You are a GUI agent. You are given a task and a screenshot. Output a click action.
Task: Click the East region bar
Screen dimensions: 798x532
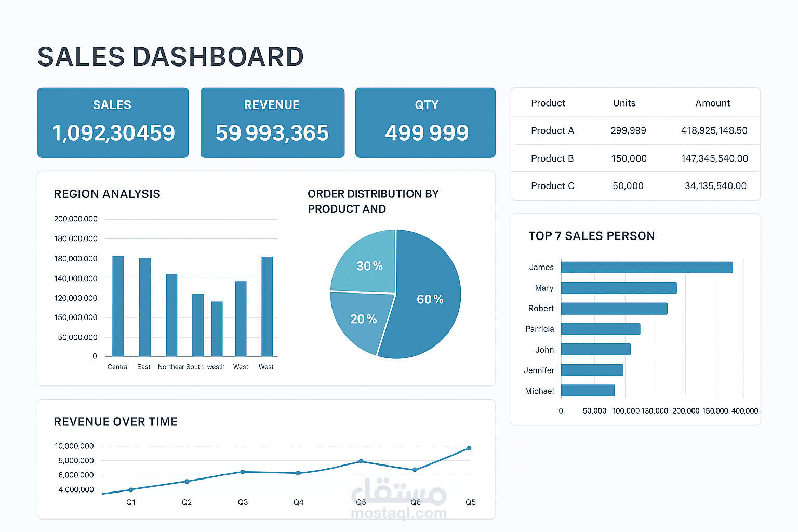144,307
